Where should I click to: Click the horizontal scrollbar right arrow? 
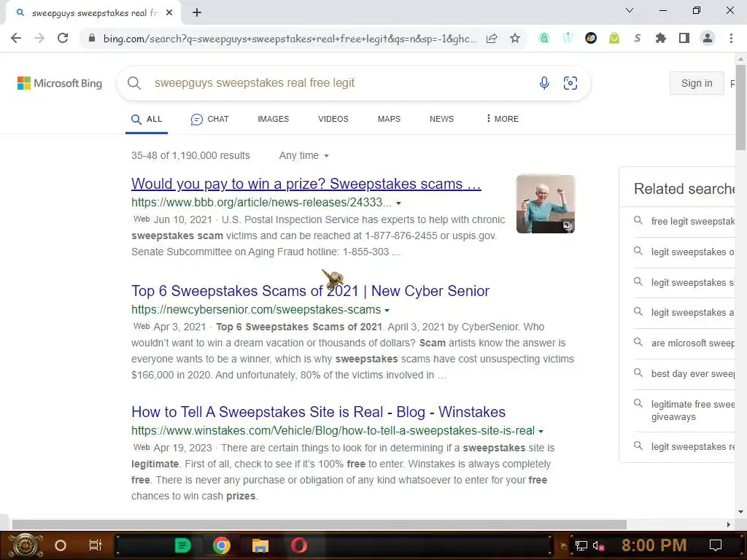pos(729,524)
